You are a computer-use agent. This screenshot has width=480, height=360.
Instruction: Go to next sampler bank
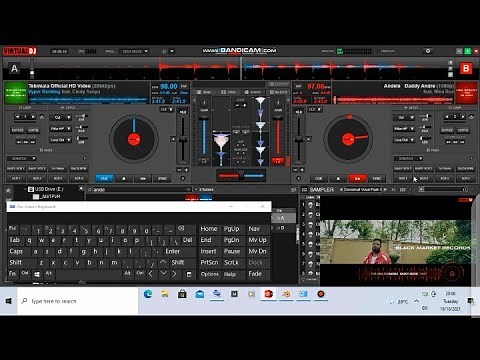click(x=386, y=189)
